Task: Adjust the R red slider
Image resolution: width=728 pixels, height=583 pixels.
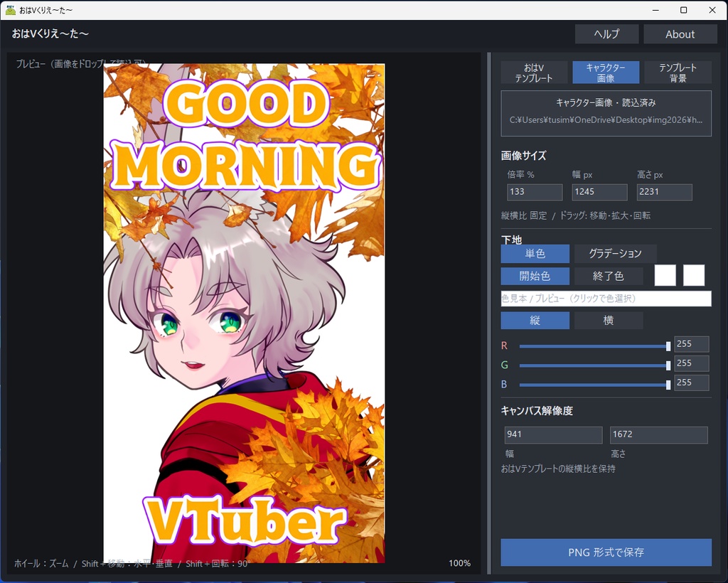Action: [595, 346]
